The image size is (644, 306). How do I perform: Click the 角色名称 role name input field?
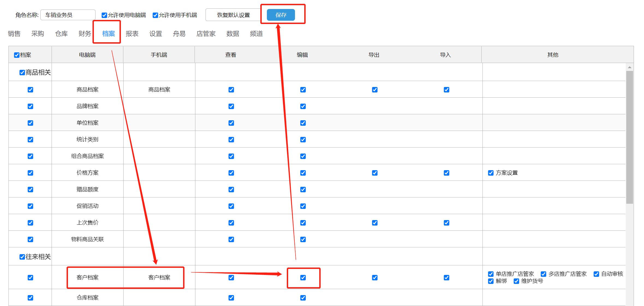point(68,15)
